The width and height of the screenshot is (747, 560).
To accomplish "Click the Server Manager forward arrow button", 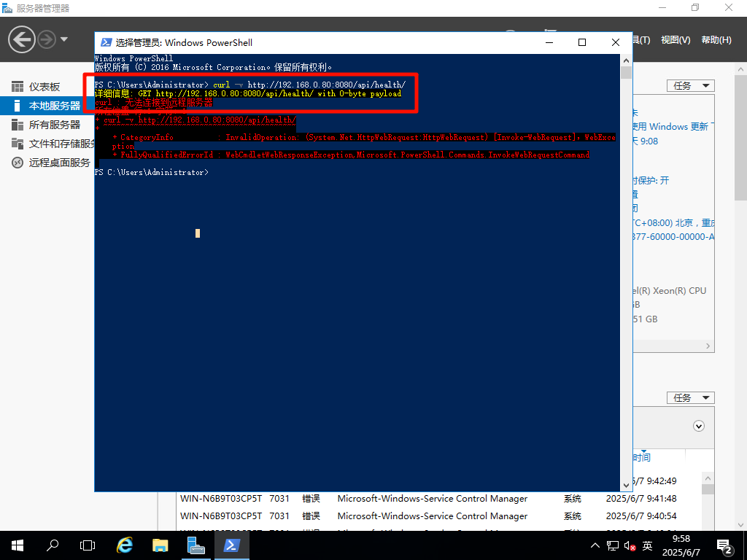I will pos(47,39).
